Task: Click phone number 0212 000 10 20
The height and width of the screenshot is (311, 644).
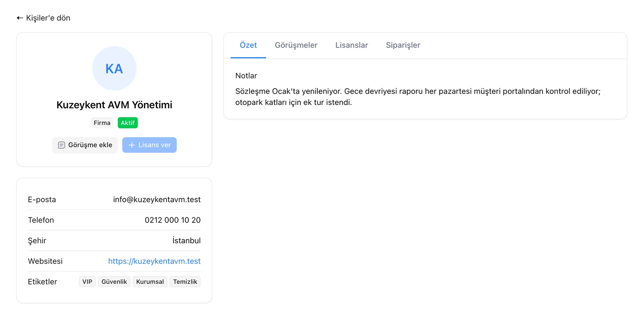Action: (x=173, y=220)
